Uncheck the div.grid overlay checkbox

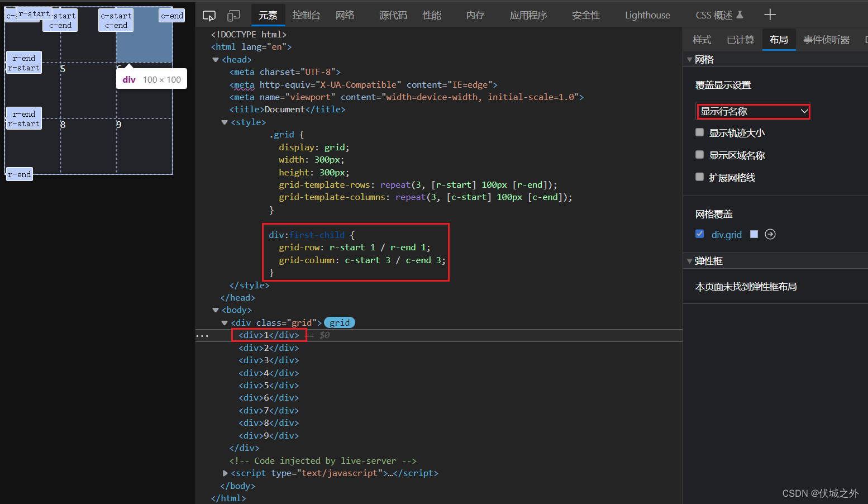point(699,234)
